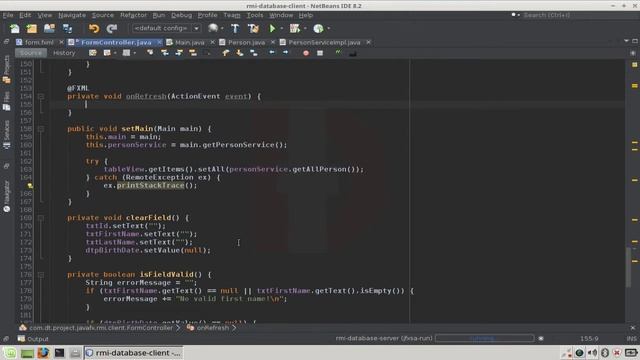Click the lightbulb hint on line 165
640x360 pixels.
coord(30,186)
